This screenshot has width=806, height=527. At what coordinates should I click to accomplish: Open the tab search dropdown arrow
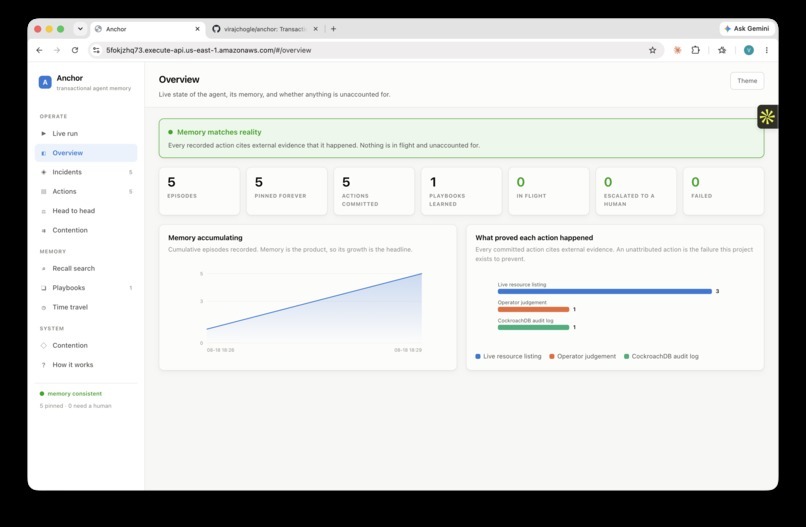[x=80, y=29]
